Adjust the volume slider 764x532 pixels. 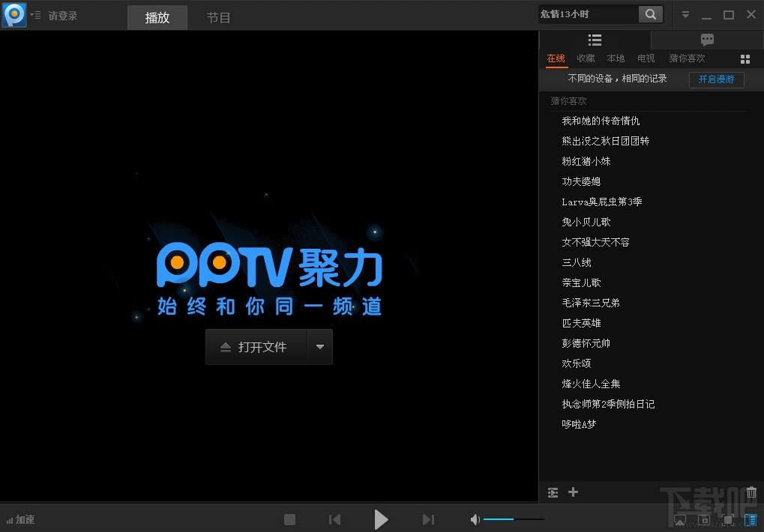point(514,519)
